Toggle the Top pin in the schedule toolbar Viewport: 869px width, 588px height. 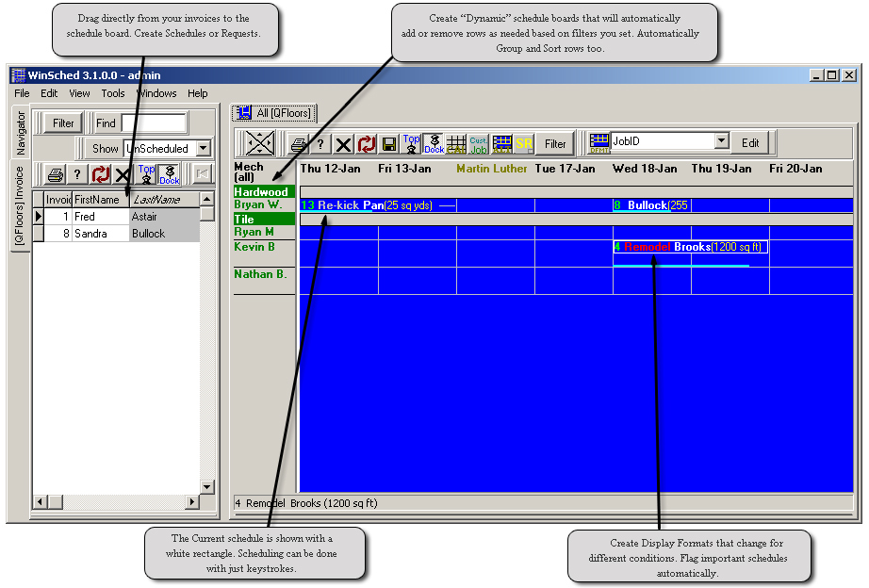pos(411,144)
